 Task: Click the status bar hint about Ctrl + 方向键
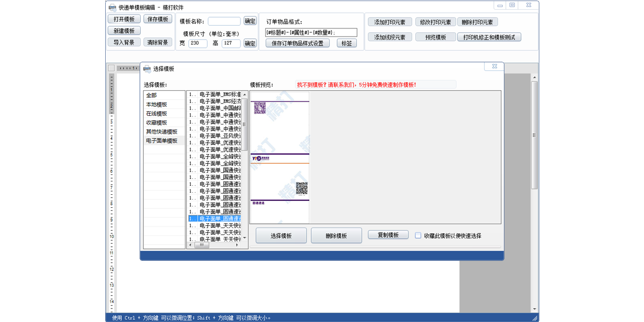coord(192,318)
